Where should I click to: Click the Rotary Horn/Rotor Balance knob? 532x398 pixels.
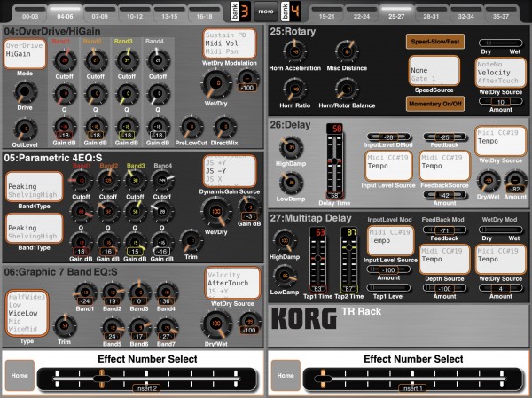347,90
